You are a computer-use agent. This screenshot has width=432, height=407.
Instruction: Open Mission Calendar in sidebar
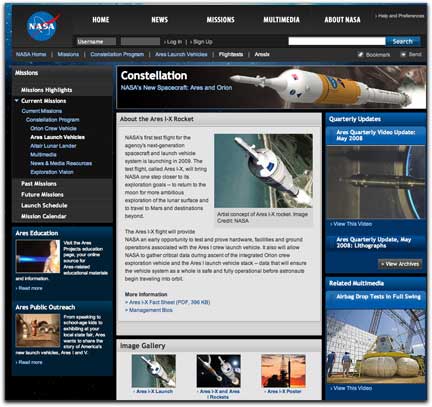(44, 216)
